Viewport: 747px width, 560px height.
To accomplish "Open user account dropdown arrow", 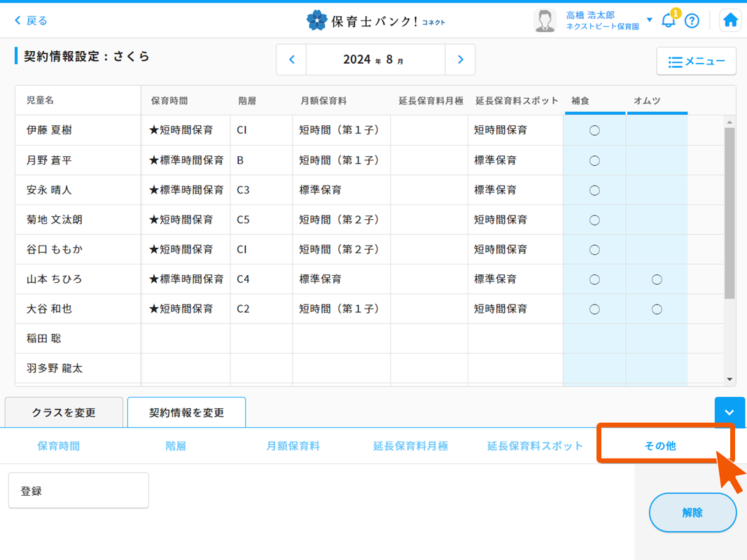I will point(649,20).
